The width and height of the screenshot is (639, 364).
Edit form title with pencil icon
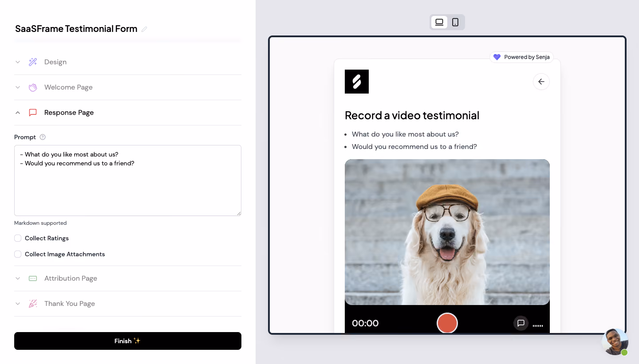pos(144,29)
